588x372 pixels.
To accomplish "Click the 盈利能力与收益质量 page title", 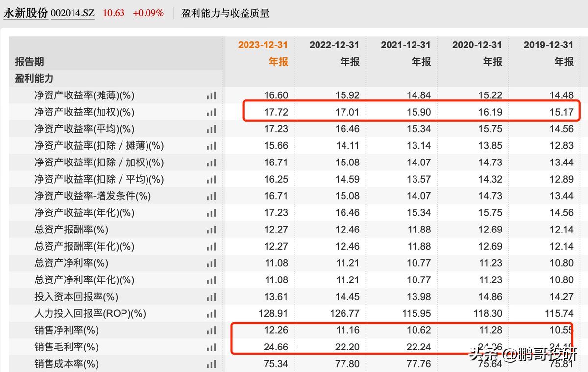I will [225, 13].
